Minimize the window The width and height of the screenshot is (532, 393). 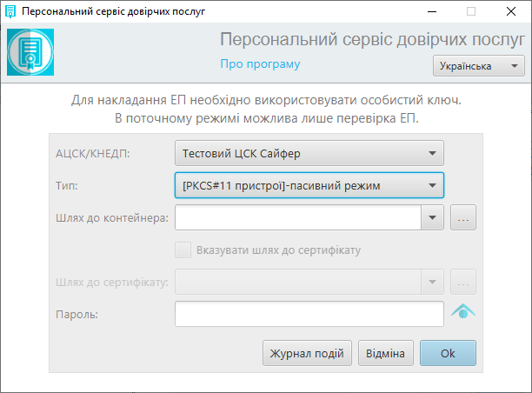point(432,11)
